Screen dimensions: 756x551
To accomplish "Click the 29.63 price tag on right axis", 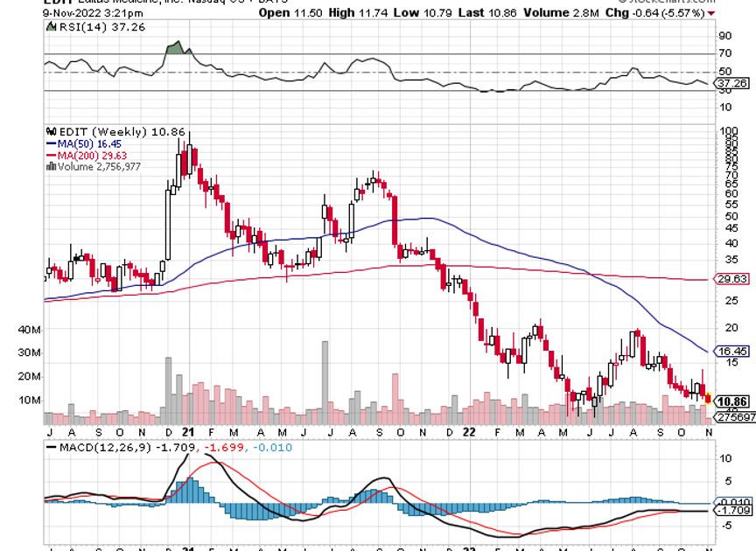I will [731, 279].
